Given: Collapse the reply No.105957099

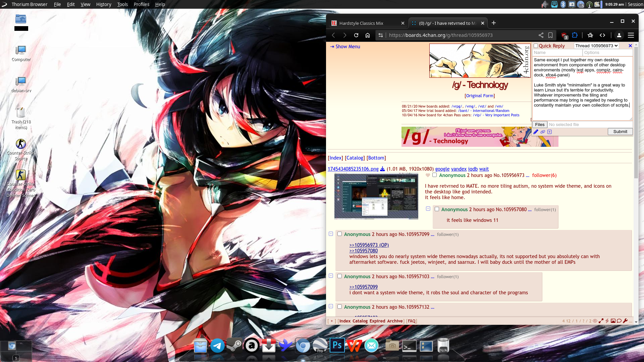Looking at the screenshot, I should point(331,234).
